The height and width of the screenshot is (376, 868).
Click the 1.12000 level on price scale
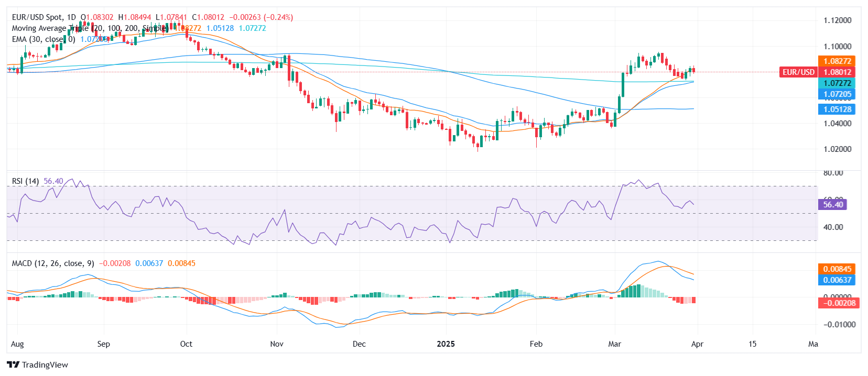pyautogui.click(x=837, y=20)
